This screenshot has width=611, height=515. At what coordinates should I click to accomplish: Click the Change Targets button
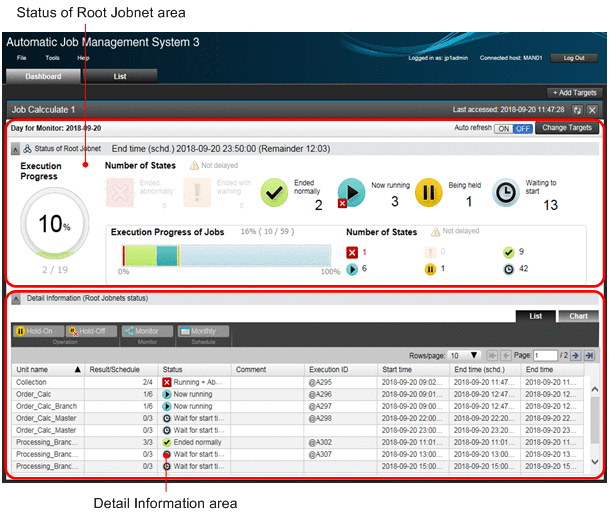(565, 128)
